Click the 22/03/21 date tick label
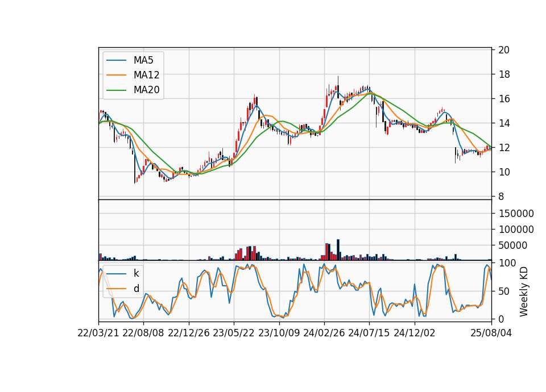 [98, 333]
